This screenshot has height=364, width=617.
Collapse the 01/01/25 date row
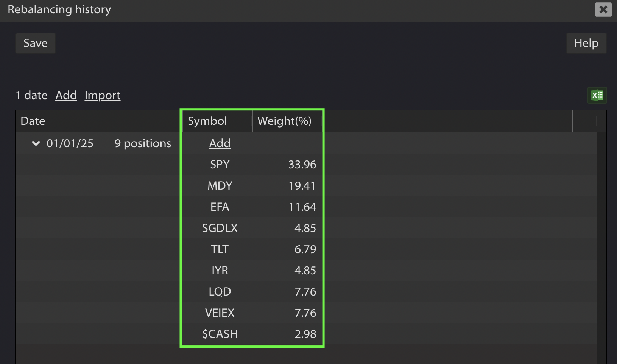point(36,143)
